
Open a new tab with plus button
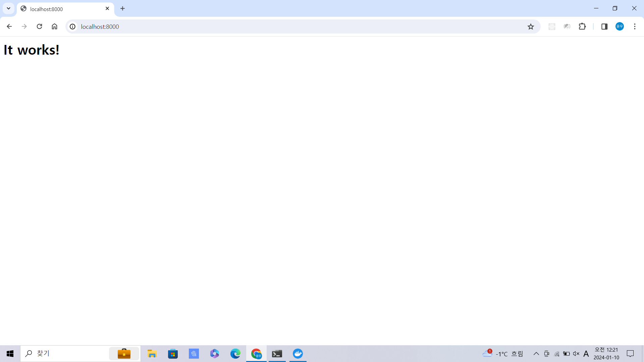(x=123, y=8)
